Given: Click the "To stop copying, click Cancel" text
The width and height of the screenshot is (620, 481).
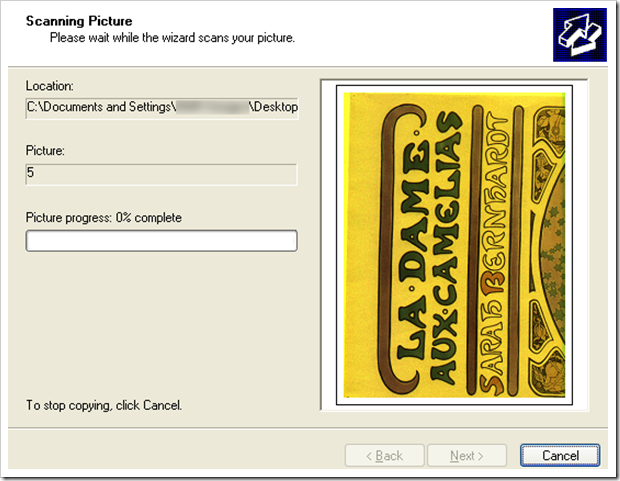Looking at the screenshot, I should (x=104, y=406).
